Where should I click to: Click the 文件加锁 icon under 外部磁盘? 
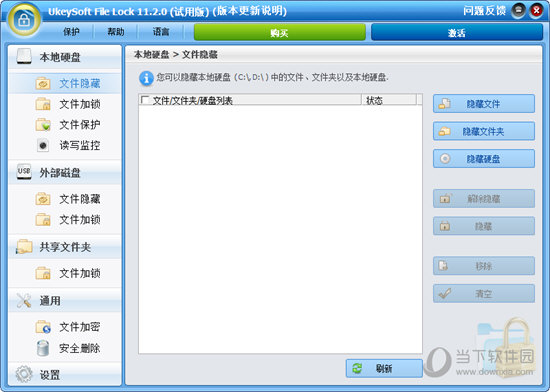pyautogui.click(x=43, y=220)
